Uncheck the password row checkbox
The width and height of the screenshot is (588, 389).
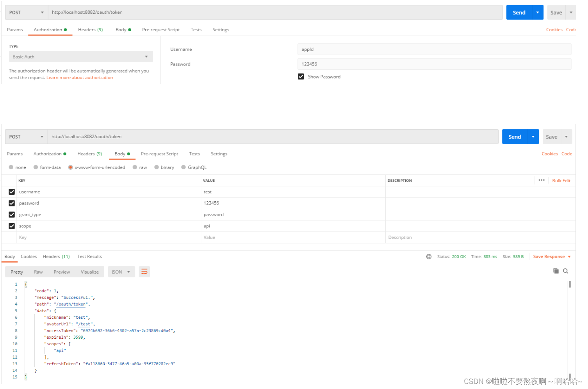tap(12, 203)
